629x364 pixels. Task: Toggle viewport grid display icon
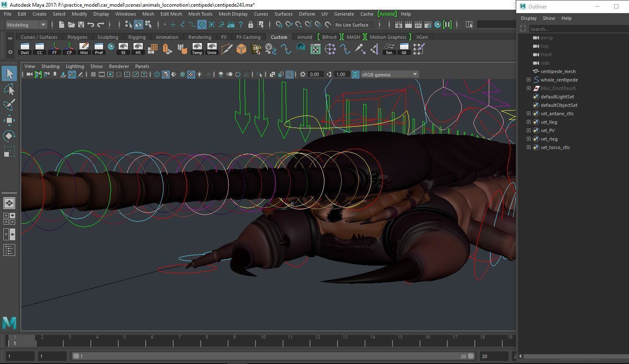(x=93, y=74)
